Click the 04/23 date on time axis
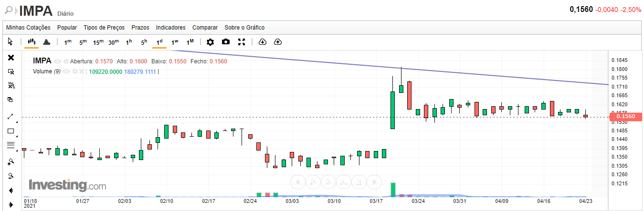Image resolution: width=644 pixels, height=211 pixels. tap(587, 201)
